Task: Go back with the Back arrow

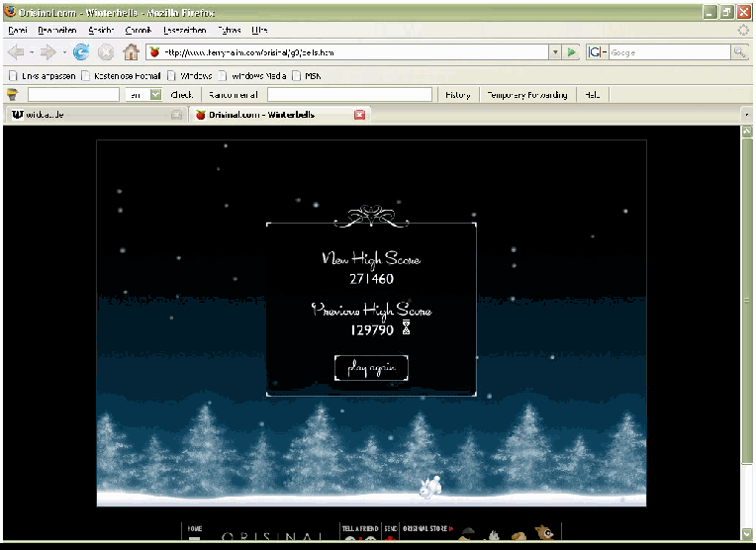Action: [16, 52]
